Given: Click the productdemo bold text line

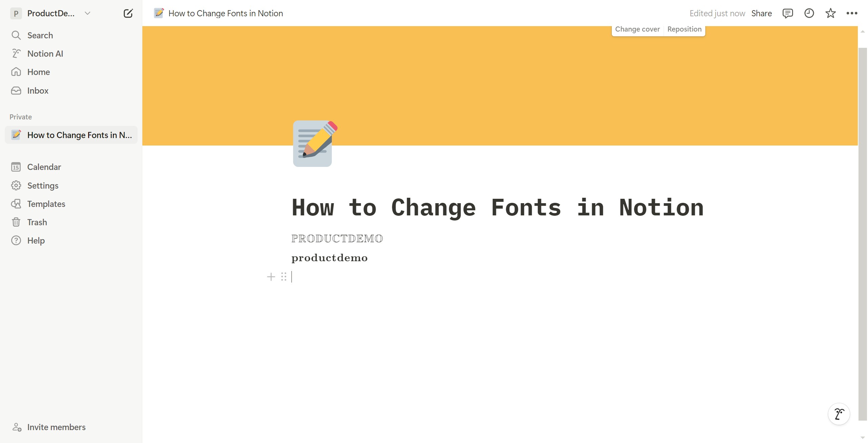Looking at the screenshot, I should 329,258.
